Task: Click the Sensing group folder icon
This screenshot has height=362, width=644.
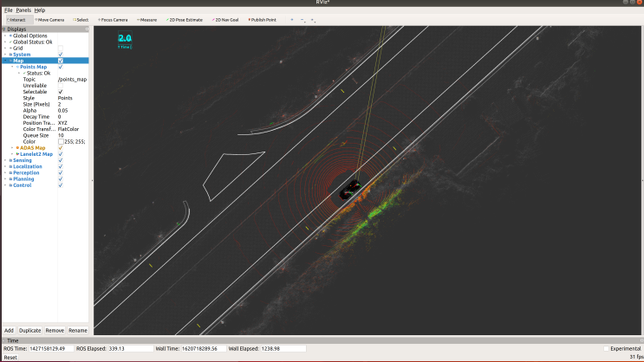Action: click(x=10, y=160)
